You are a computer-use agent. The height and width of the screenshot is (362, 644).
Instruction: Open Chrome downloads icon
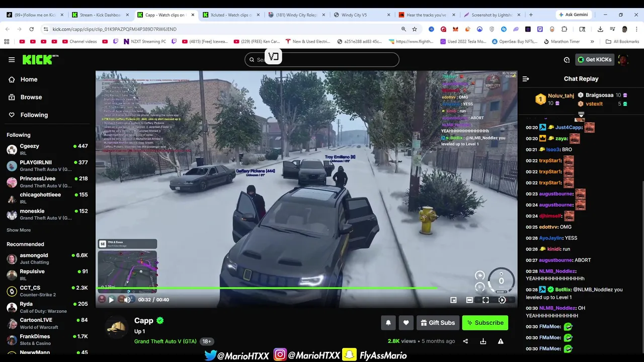click(x=600, y=29)
